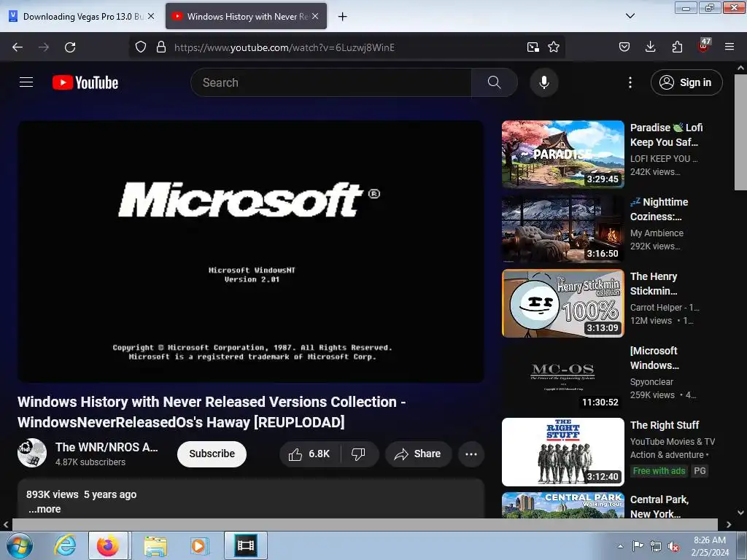This screenshot has height=560, width=747.
Task: Open Windows Explorer folder on taskbar
Action: pos(155,546)
